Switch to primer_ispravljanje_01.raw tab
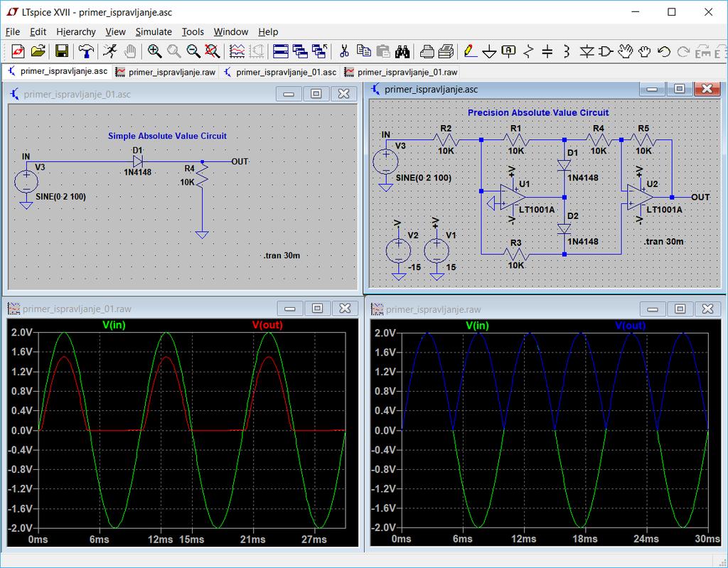The height and width of the screenshot is (568, 728). click(x=402, y=72)
